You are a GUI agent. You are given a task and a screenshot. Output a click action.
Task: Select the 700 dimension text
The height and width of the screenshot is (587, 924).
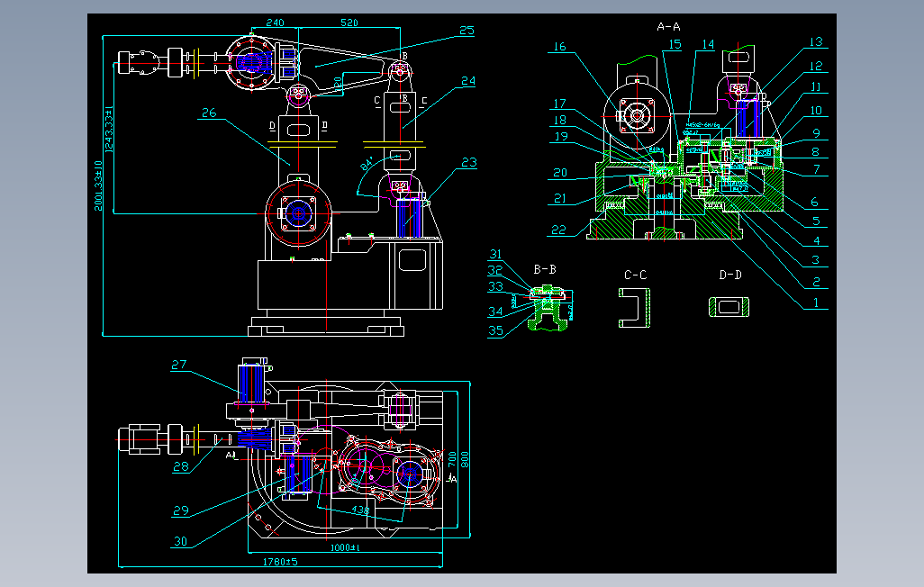pyautogui.click(x=452, y=459)
